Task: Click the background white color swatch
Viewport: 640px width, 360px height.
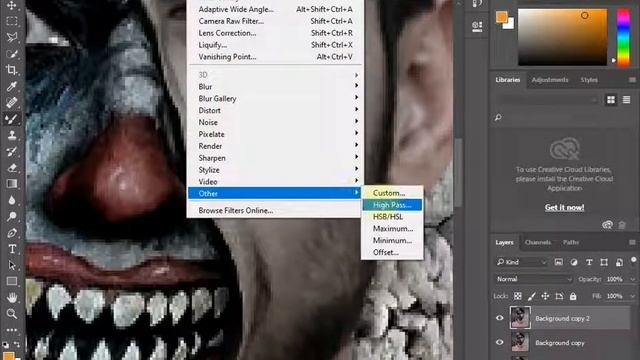Action: 510,25
